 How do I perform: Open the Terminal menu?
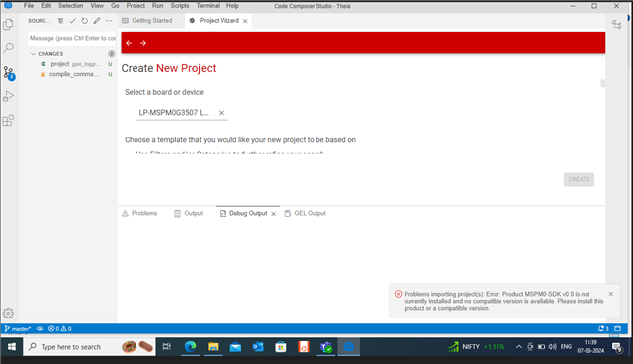pos(208,6)
